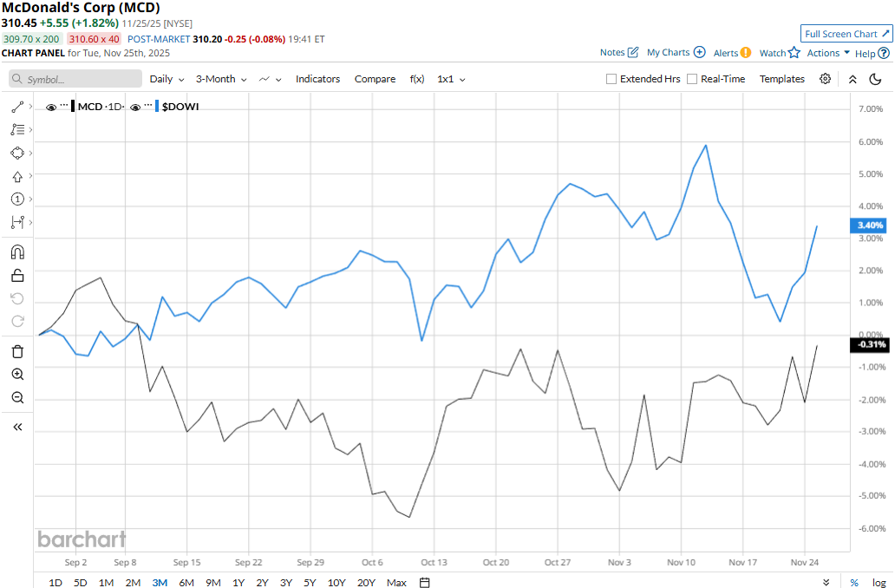Toggle log scale mode
This screenshot has height=588, width=895.
(879, 582)
